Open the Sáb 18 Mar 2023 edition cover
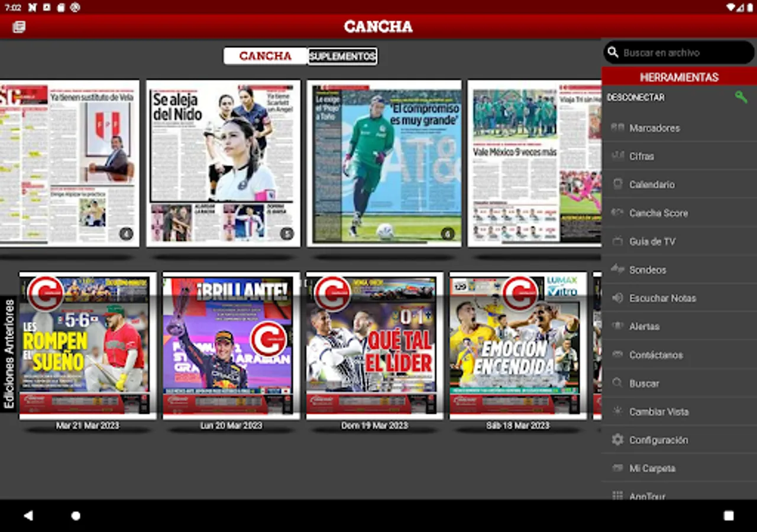The image size is (757, 532). [518, 346]
